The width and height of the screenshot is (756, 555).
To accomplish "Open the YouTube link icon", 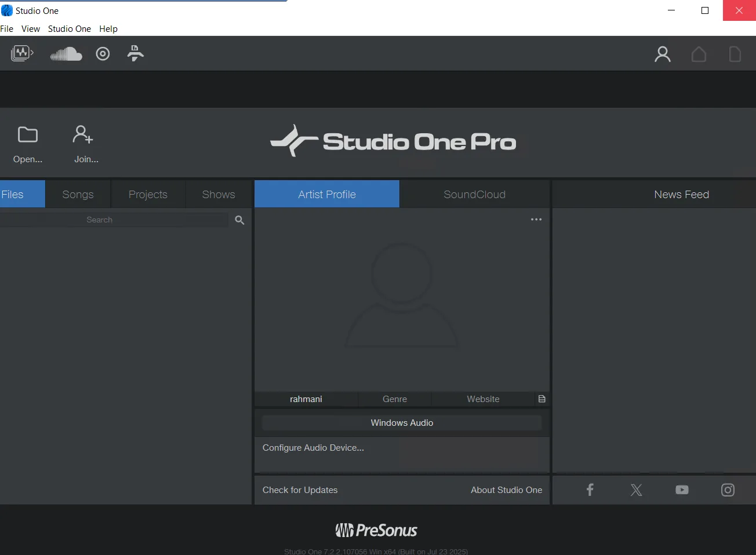I will [682, 490].
